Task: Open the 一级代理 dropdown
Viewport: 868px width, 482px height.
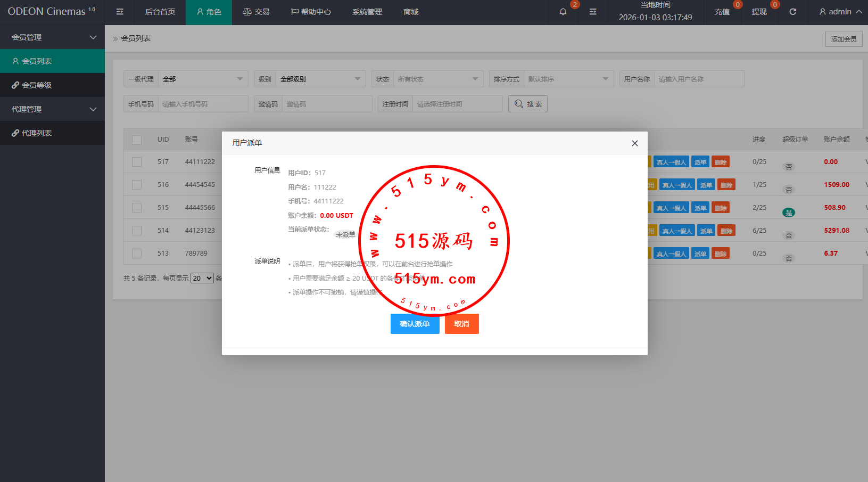Action: (203, 79)
